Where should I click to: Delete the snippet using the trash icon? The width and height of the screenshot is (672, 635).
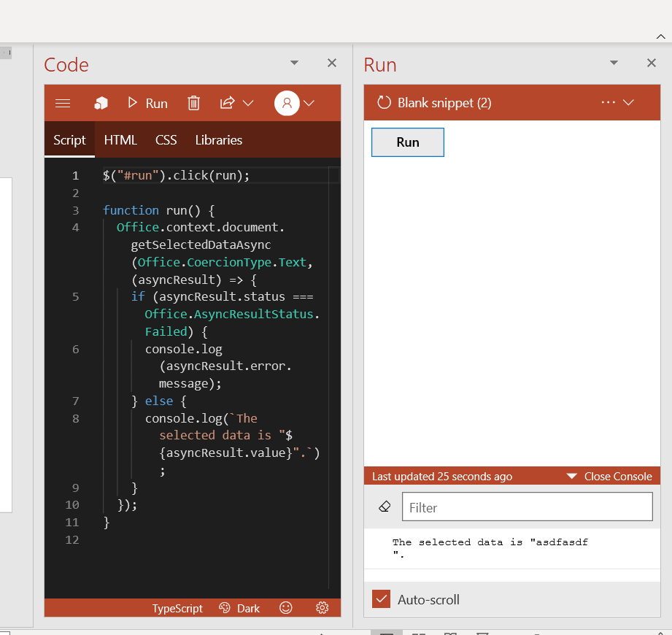[193, 103]
